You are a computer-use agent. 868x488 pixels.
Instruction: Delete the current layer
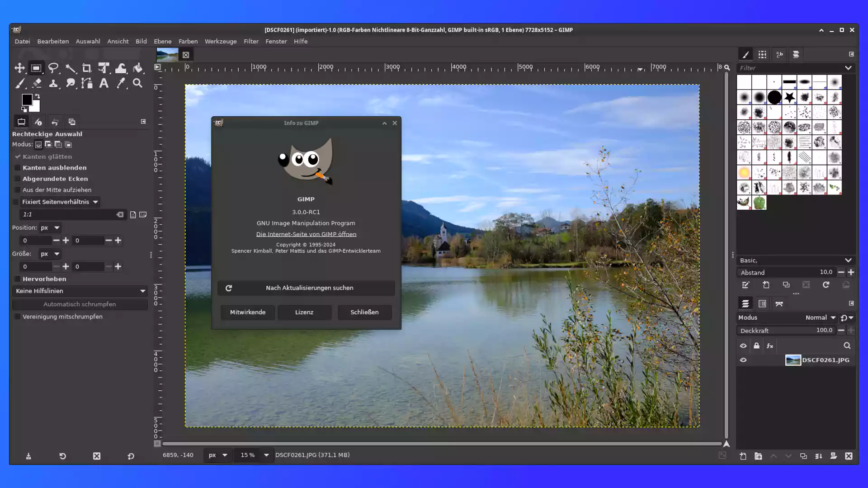point(849,456)
